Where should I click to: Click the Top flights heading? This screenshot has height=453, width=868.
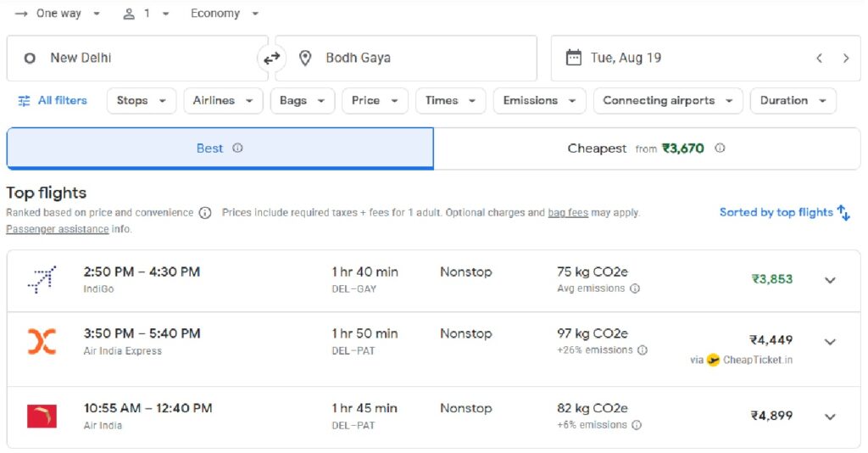tap(47, 193)
